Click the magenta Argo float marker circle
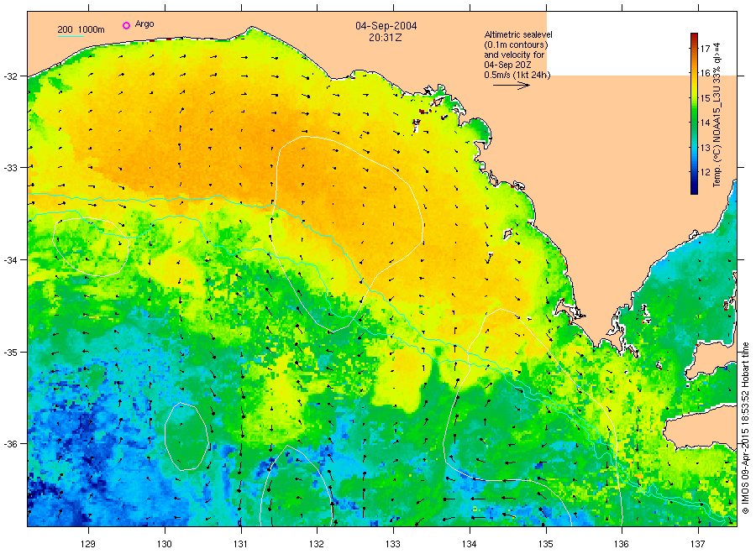The image size is (756, 554). [126, 25]
